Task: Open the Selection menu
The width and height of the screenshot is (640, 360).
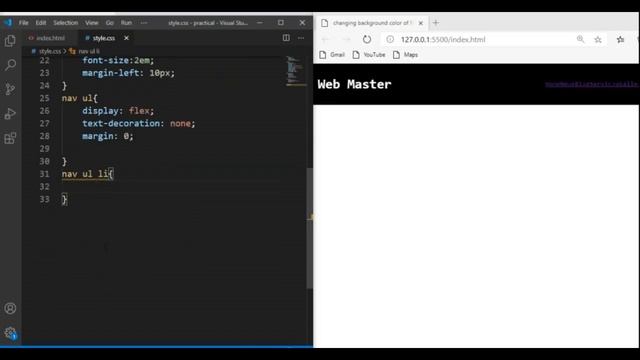Action: (65, 23)
